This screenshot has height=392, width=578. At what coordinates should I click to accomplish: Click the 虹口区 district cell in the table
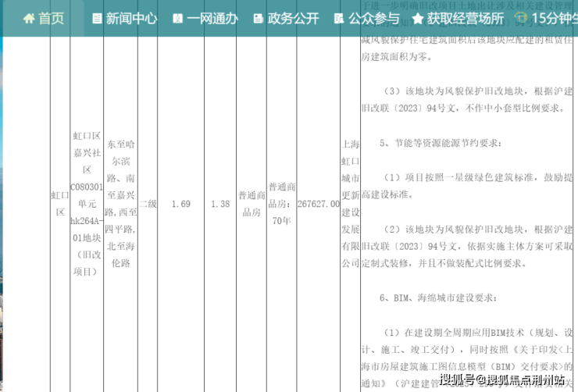[x=59, y=202]
